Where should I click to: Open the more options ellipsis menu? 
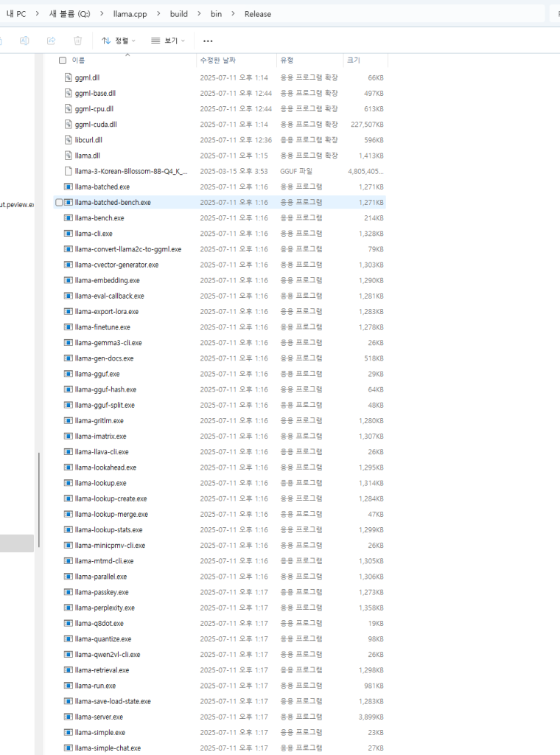(x=208, y=41)
